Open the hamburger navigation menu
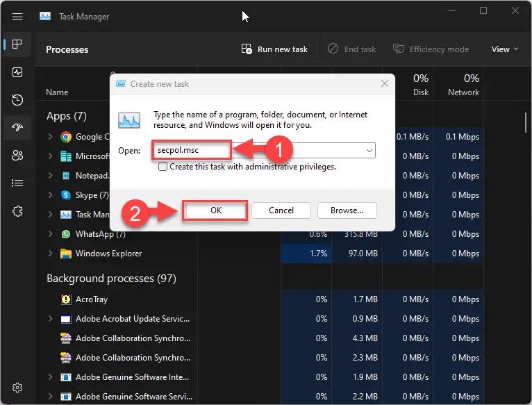 [17, 16]
